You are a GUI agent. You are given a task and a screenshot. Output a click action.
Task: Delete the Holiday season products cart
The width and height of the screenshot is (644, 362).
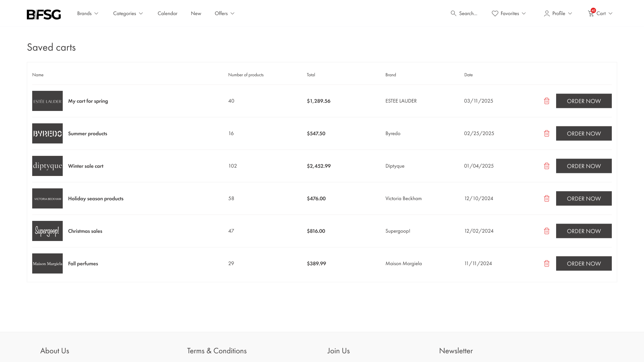point(547,198)
